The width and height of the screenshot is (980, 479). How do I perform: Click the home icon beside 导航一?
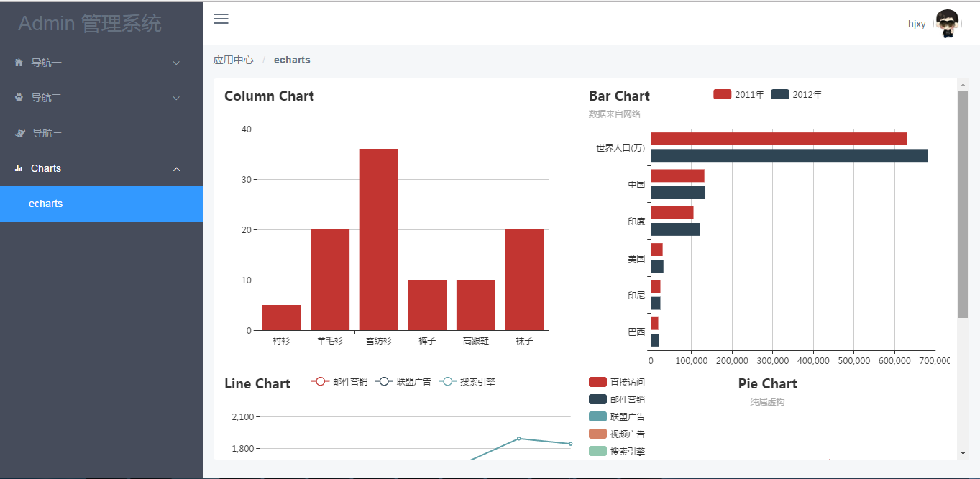19,63
